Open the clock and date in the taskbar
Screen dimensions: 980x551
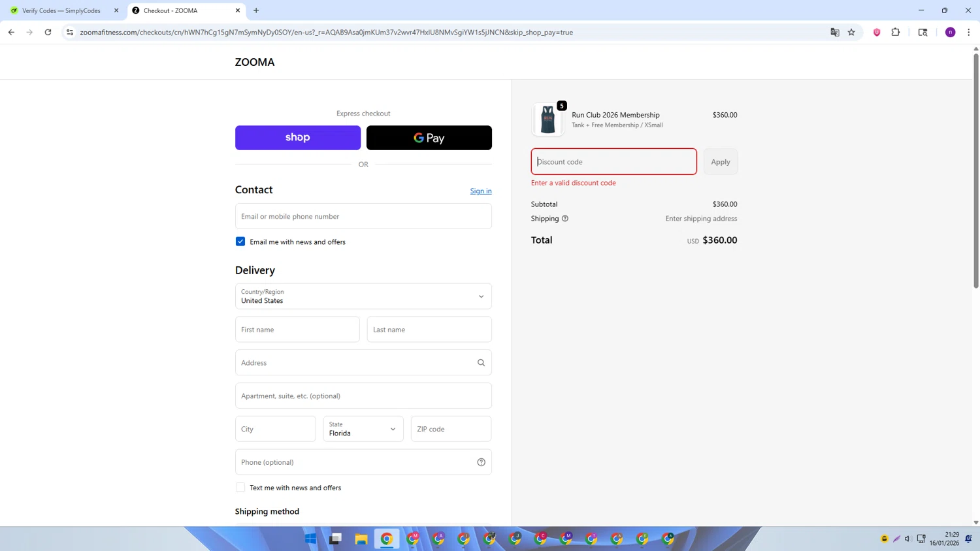click(945, 539)
